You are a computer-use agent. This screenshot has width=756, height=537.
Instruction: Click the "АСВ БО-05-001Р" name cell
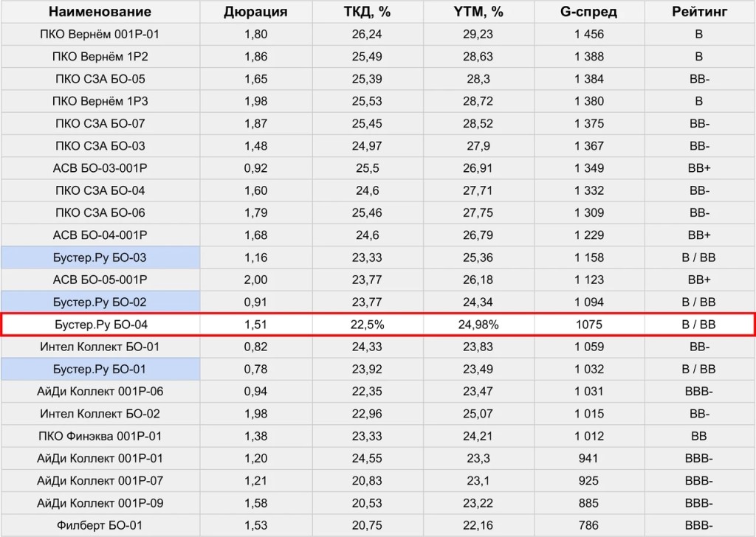pos(100,280)
